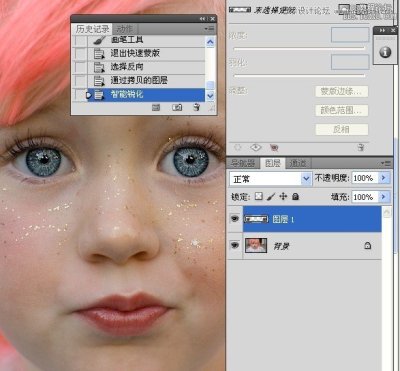Expand the 填充 100% arrow

(384, 197)
